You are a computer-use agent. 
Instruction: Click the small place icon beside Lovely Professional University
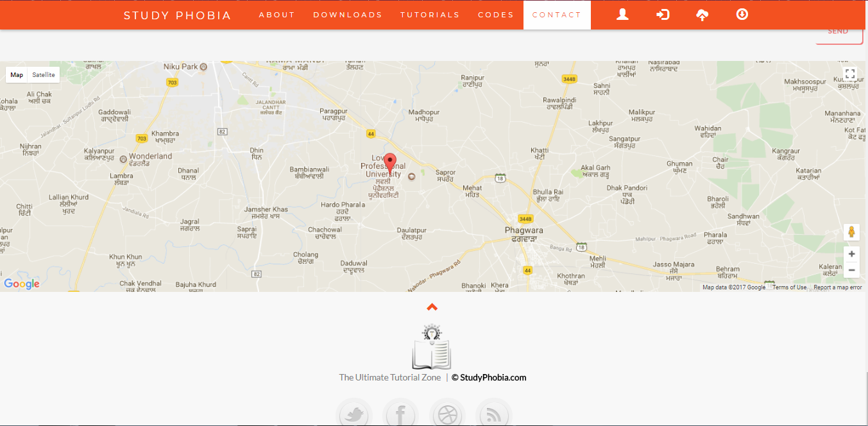tap(412, 176)
